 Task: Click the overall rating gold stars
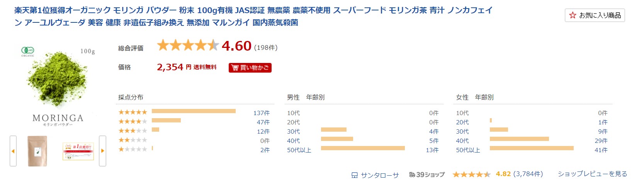click(x=188, y=45)
